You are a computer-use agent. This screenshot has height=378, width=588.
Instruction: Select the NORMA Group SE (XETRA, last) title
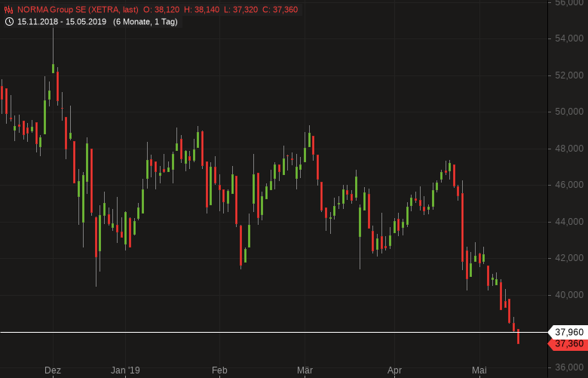[78, 10]
